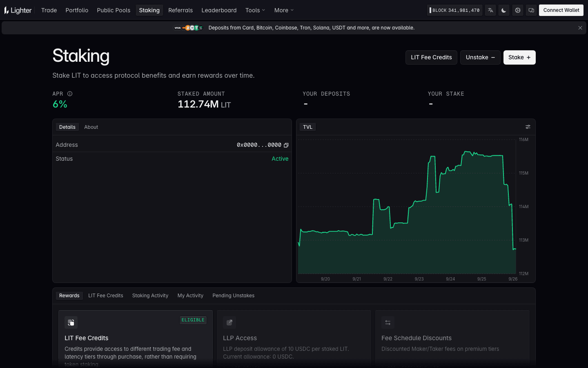Click payment method icons in banner
The image size is (588, 368).
coord(188,28)
